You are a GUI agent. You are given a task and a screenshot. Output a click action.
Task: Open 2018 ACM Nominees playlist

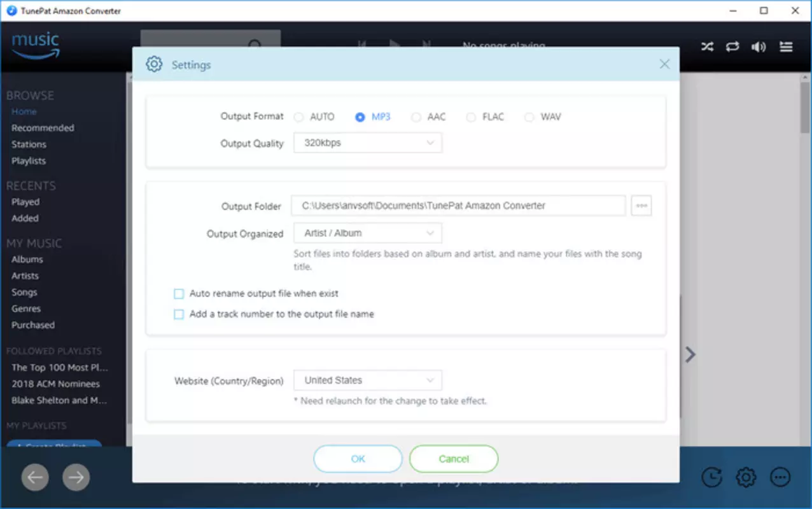(56, 384)
